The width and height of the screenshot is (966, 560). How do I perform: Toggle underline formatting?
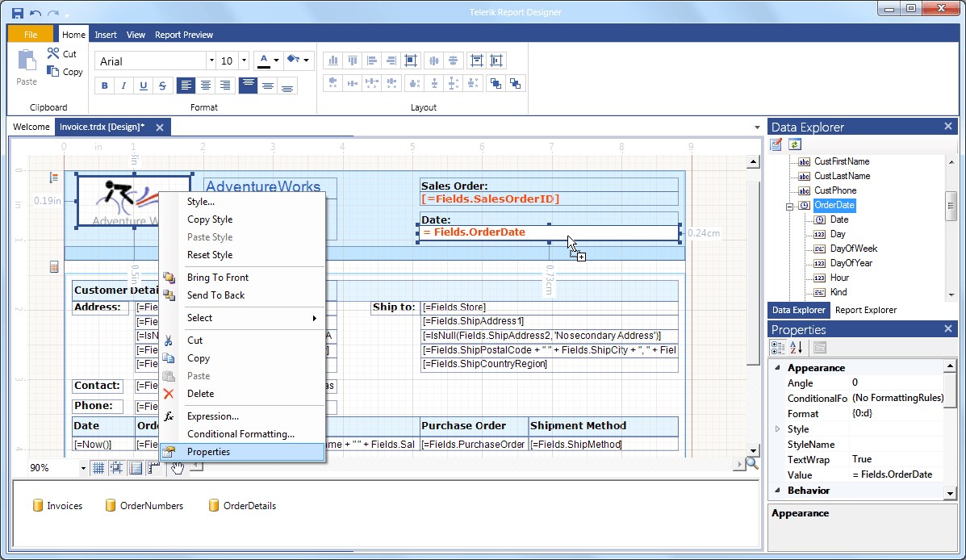(x=144, y=86)
